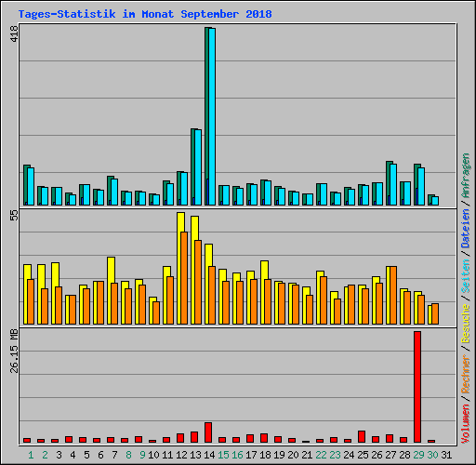This screenshot has width=476, height=465.
Task: Click the day 1 axis label
Action: pyautogui.click(x=31, y=455)
